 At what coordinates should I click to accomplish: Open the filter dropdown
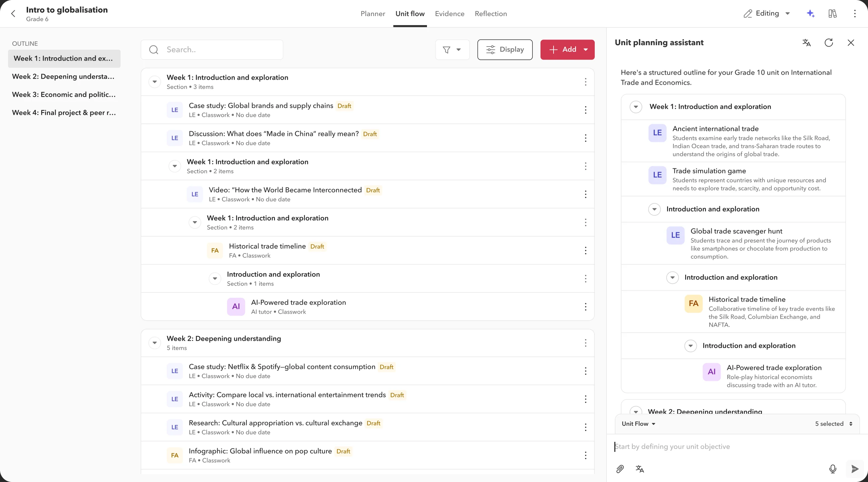pyautogui.click(x=452, y=50)
